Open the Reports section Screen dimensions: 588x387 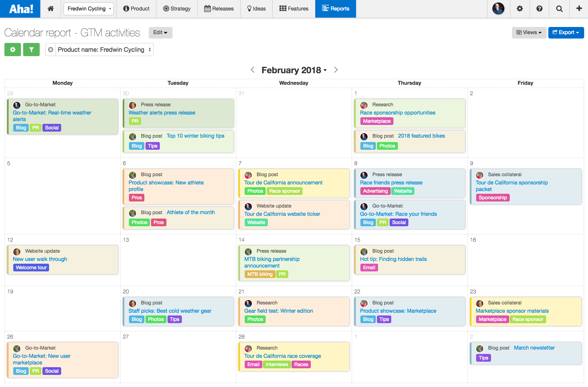[335, 9]
